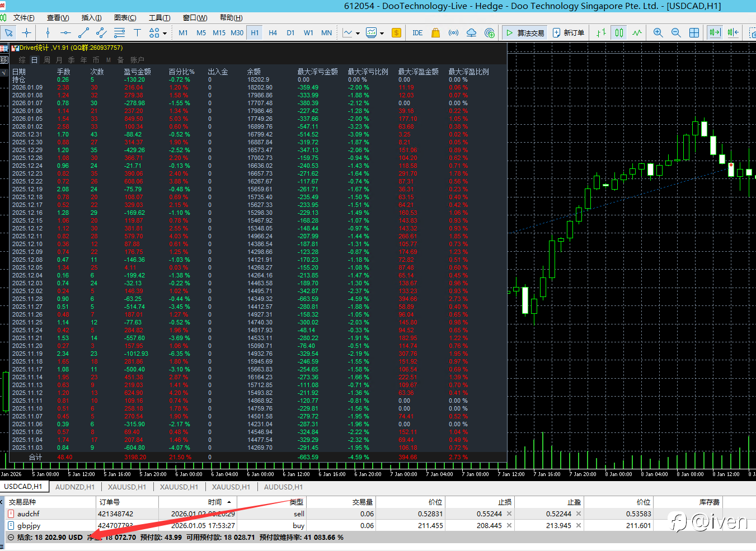Switch timeframe to M30
This screenshot has height=551, width=756.
click(237, 32)
